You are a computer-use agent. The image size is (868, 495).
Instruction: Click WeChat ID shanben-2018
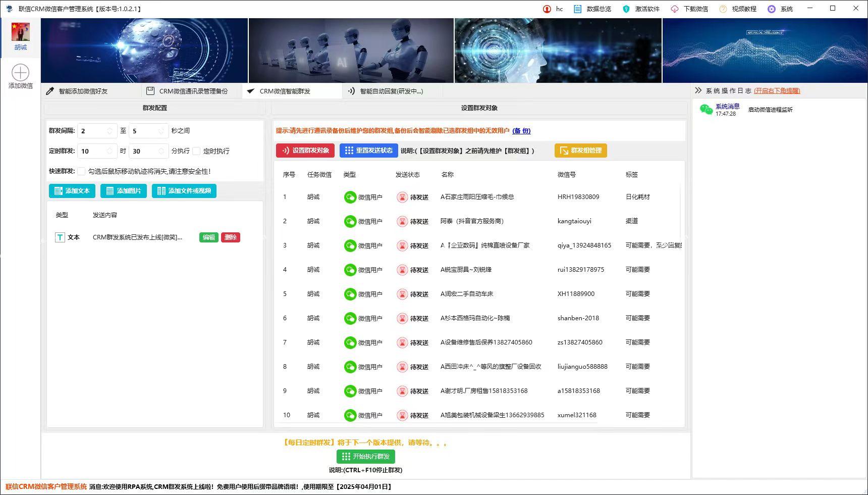click(x=578, y=318)
